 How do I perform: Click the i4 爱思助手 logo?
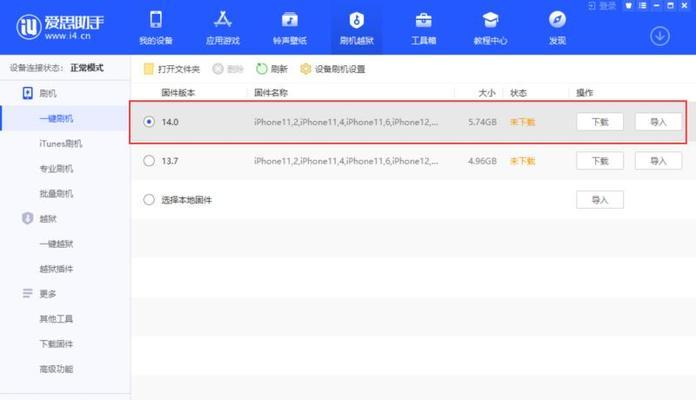[60, 27]
